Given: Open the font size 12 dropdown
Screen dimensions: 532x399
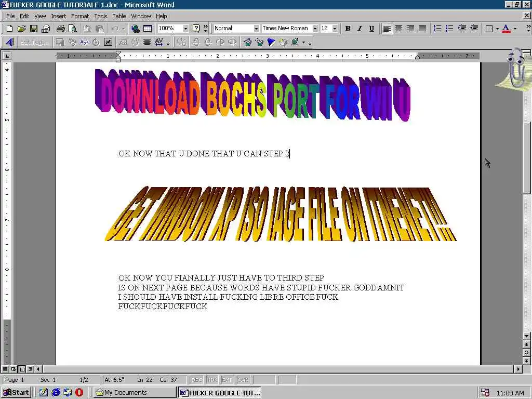Looking at the screenshot, I should point(335,29).
